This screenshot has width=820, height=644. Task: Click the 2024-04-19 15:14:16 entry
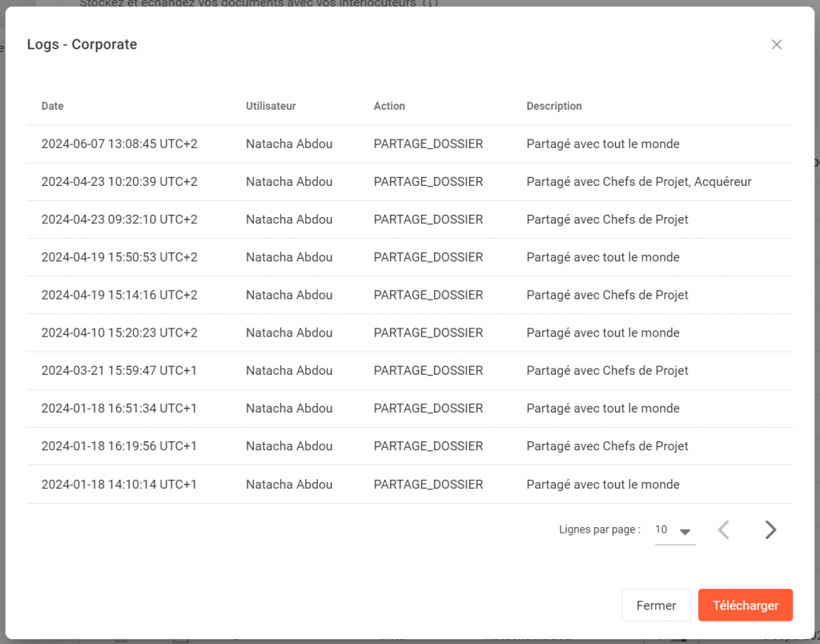(x=119, y=295)
